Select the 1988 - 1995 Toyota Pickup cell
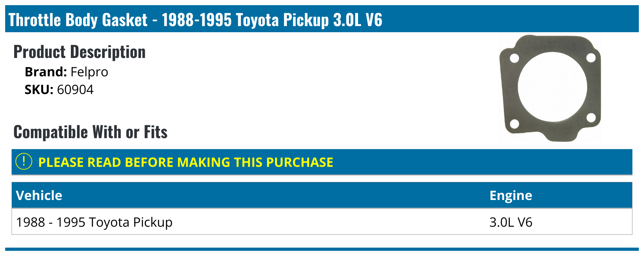Viewport: 644px width, 256px height. coord(94,222)
